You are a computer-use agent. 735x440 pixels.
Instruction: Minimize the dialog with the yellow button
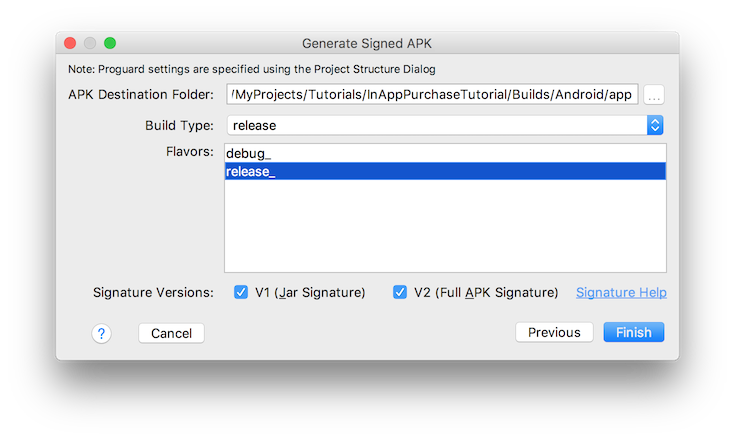click(90, 43)
